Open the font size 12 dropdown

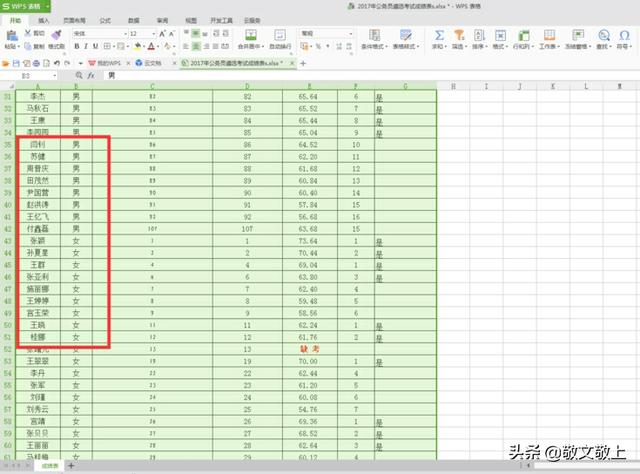tap(153, 33)
